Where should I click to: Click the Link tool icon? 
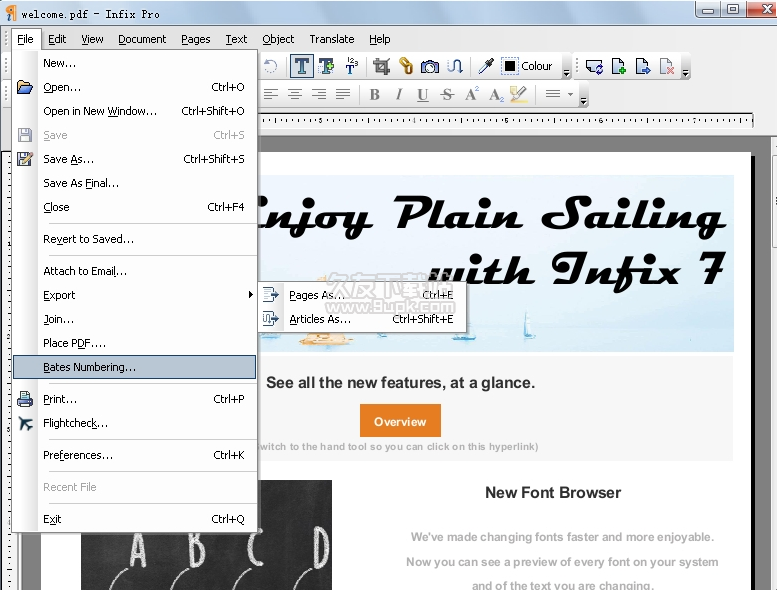coord(406,66)
